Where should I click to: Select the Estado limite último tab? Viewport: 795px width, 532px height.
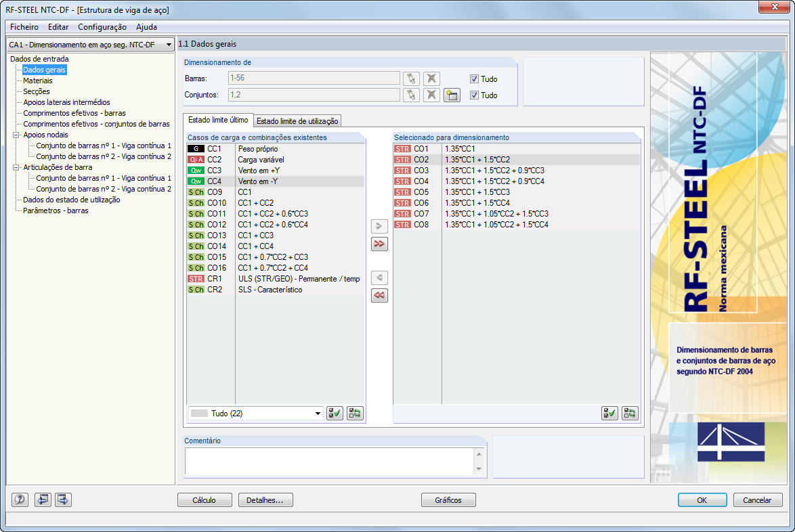point(218,120)
